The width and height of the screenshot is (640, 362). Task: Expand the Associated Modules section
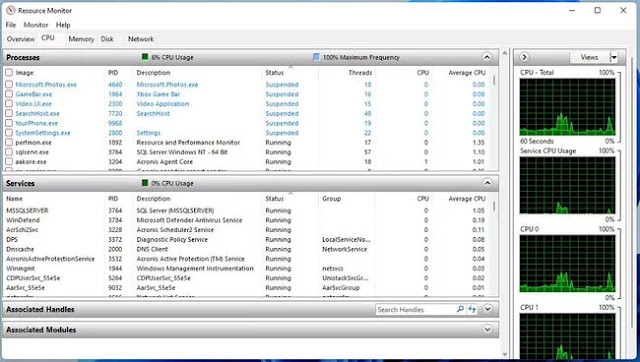tap(487, 329)
